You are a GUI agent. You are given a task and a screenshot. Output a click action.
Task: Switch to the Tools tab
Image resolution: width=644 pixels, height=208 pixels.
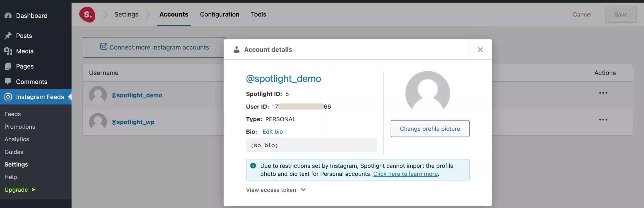258,14
